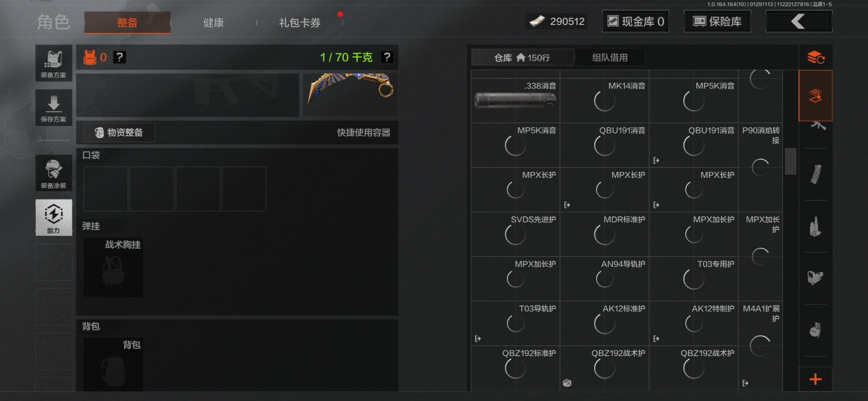The image size is (868, 401).
Task: Click the weight help question mark
Action: tap(387, 57)
